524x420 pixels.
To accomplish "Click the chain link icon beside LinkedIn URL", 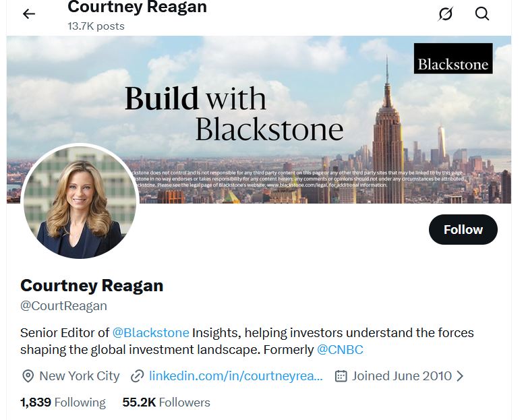I will tap(137, 376).
